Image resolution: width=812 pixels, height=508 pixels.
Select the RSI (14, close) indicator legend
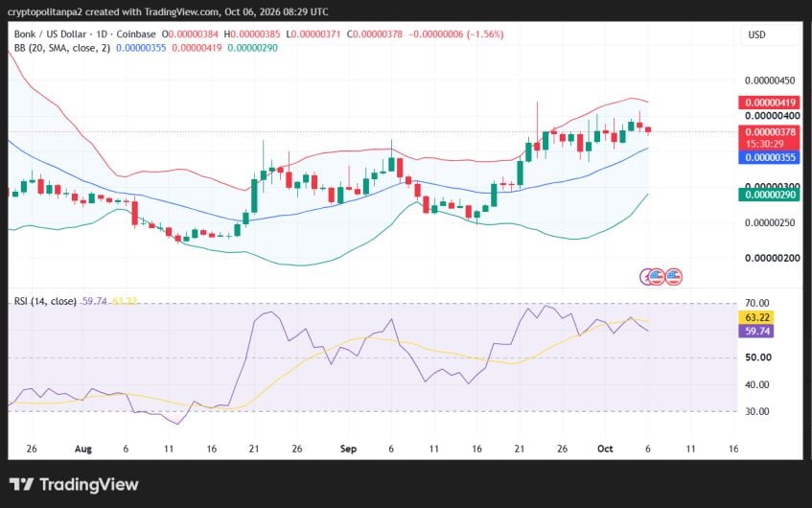point(45,301)
